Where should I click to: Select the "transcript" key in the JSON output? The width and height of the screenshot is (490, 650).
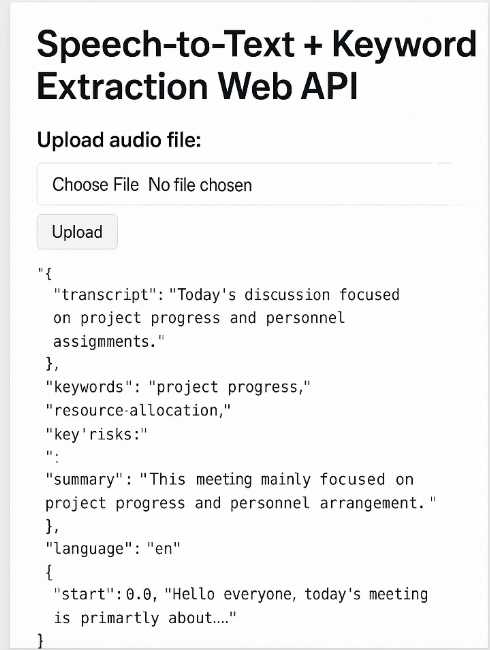[x=106, y=295]
